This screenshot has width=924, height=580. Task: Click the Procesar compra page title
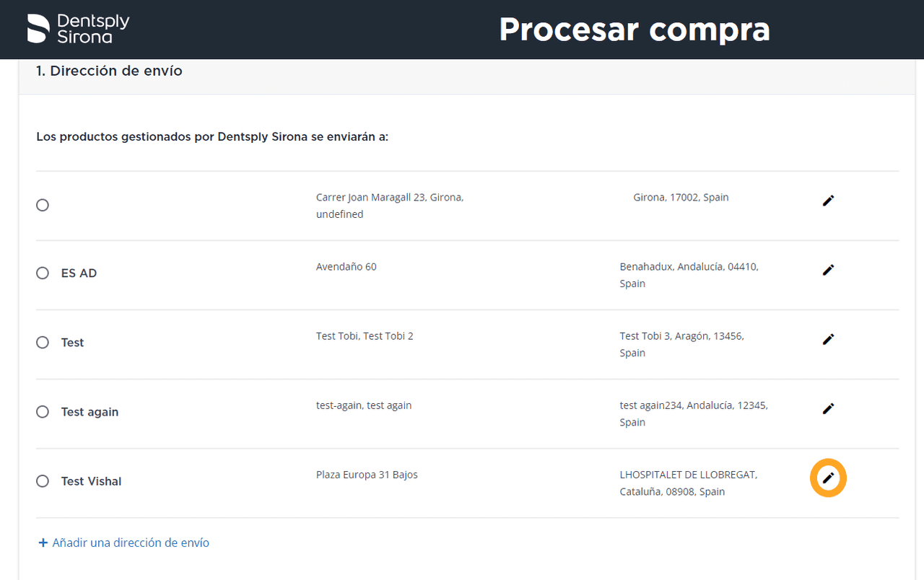[x=634, y=30]
